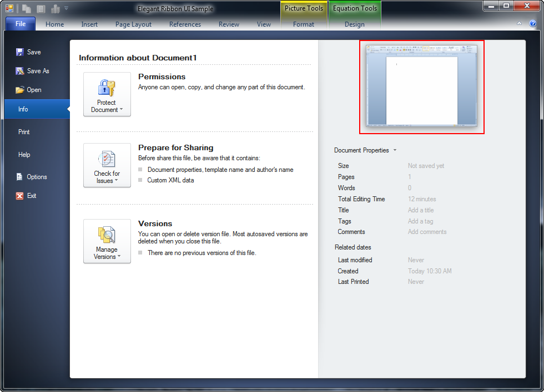Click the 'Today 10:30 AM' created value
The image size is (544, 392).
[430, 271]
